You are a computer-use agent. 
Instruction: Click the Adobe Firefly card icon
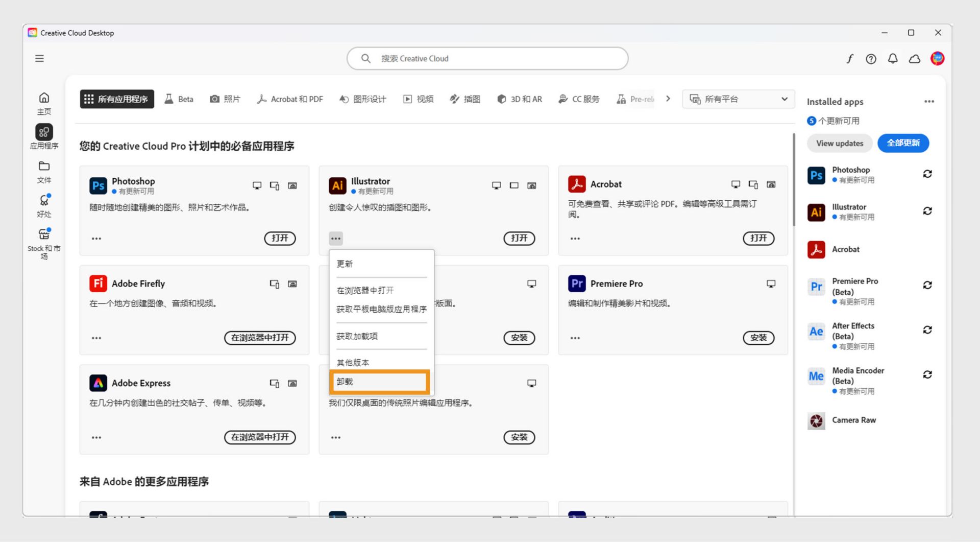point(98,284)
